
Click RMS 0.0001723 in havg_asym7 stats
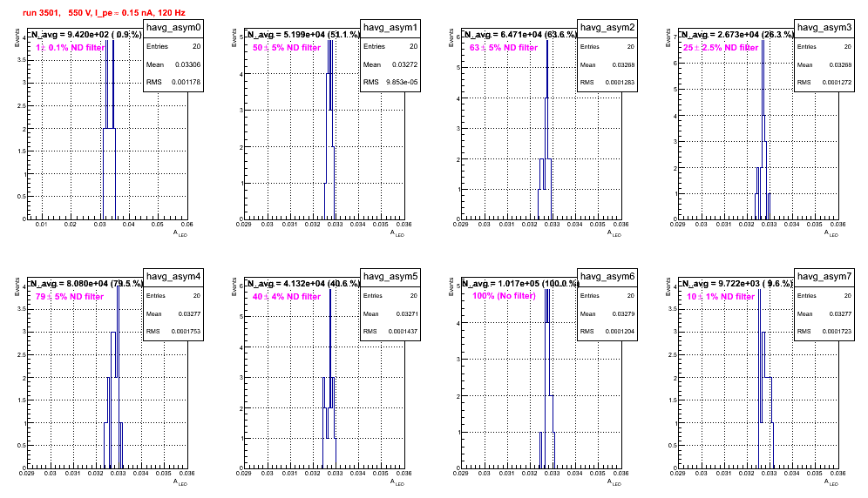pos(824,331)
